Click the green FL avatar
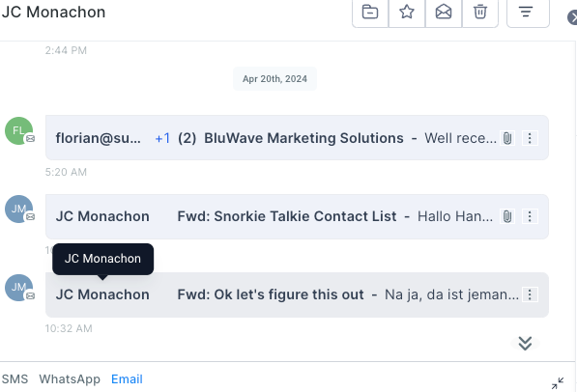The image size is (577, 392). point(18,130)
